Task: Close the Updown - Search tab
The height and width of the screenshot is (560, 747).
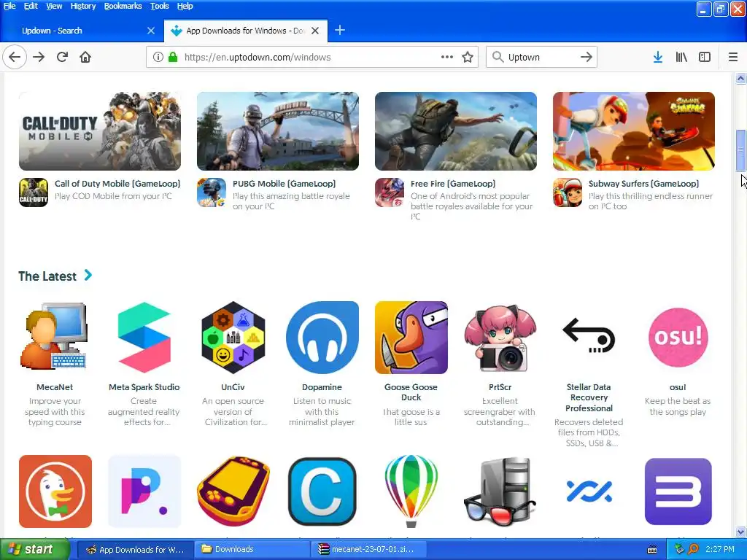Action: tap(151, 31)
